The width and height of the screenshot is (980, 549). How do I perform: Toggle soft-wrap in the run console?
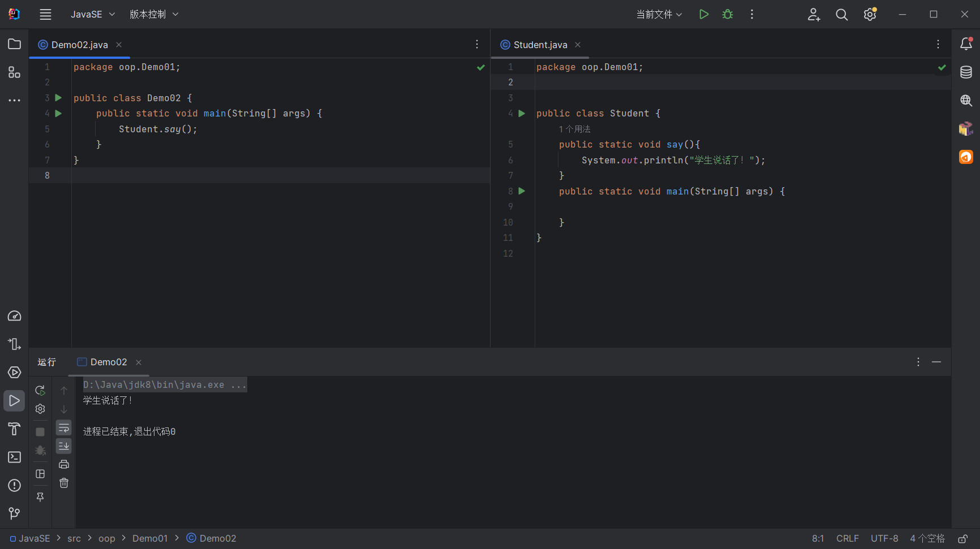[64, 428]
